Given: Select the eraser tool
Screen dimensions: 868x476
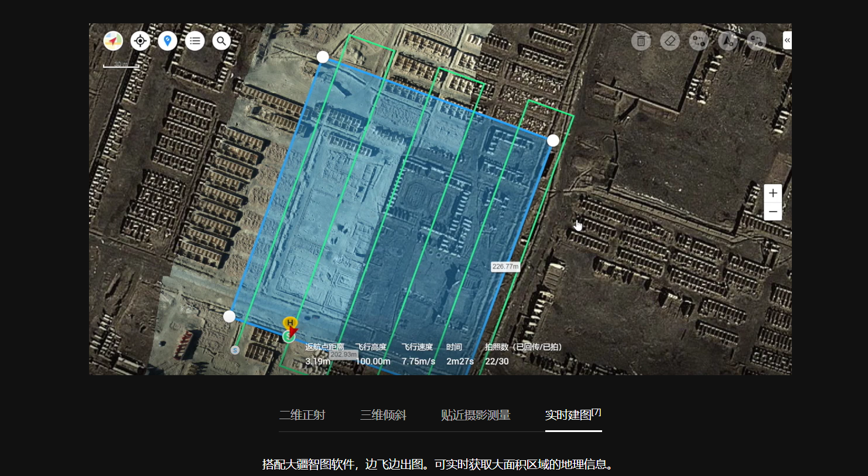Looking at the screenshot, I should [x=670, y=41].
